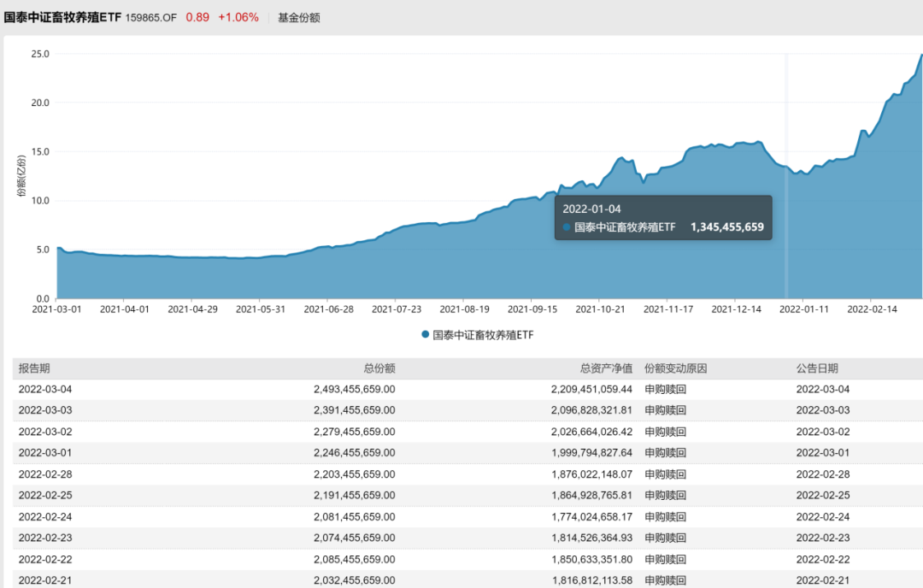Click total shares 2,246,455,659.00
This screenshot has width=923, height=588.
click(x=355, y=453)
